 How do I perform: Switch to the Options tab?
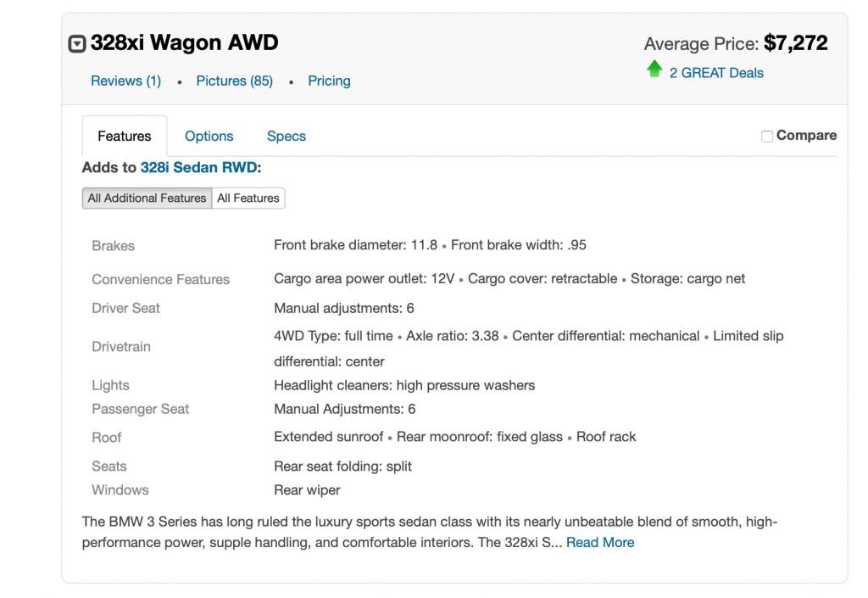coord(209,137)
